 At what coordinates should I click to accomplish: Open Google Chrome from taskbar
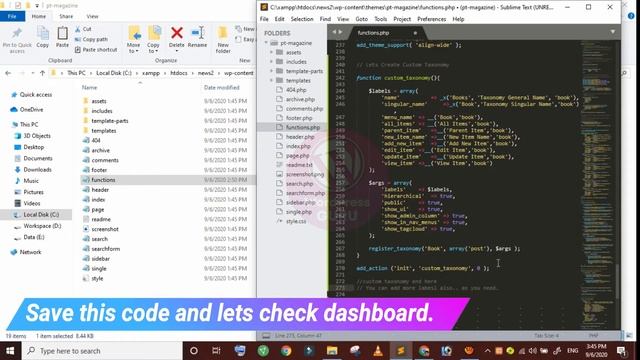click(286, 351)
